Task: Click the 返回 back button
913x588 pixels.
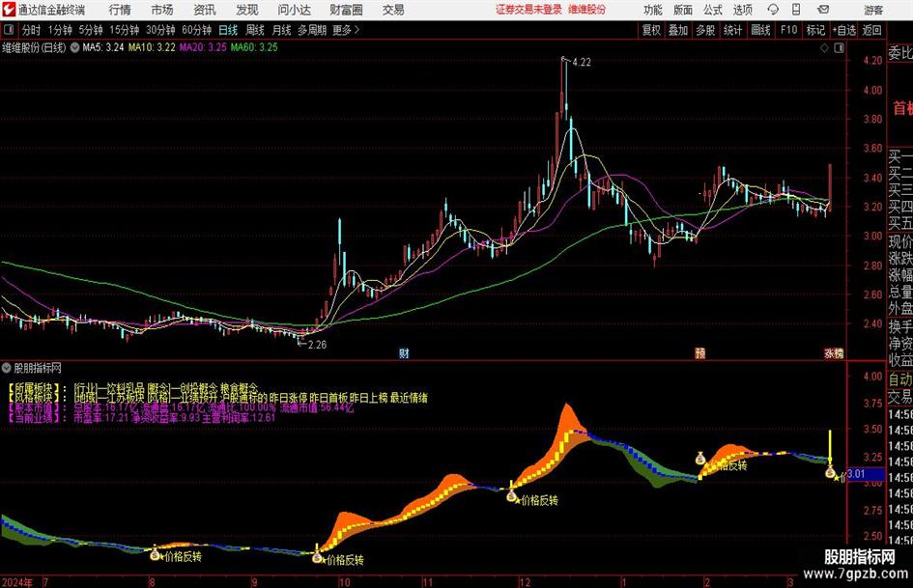Action: (871, 30)
